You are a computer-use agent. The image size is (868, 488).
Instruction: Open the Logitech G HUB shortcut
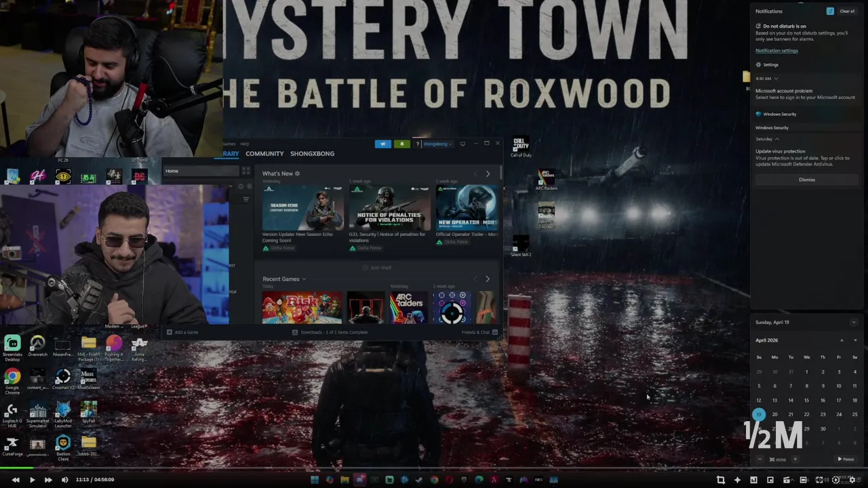(x=12, y=415)
